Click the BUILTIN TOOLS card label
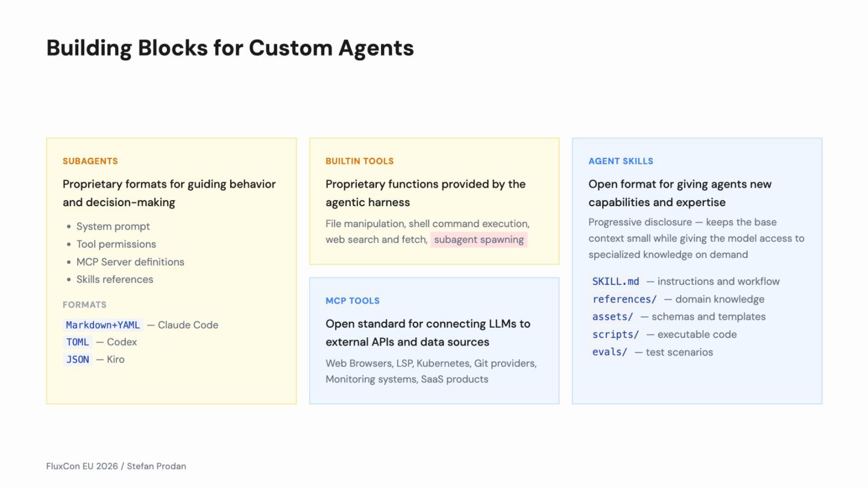The width and height of the screenshot is (868, 488). 359,161
